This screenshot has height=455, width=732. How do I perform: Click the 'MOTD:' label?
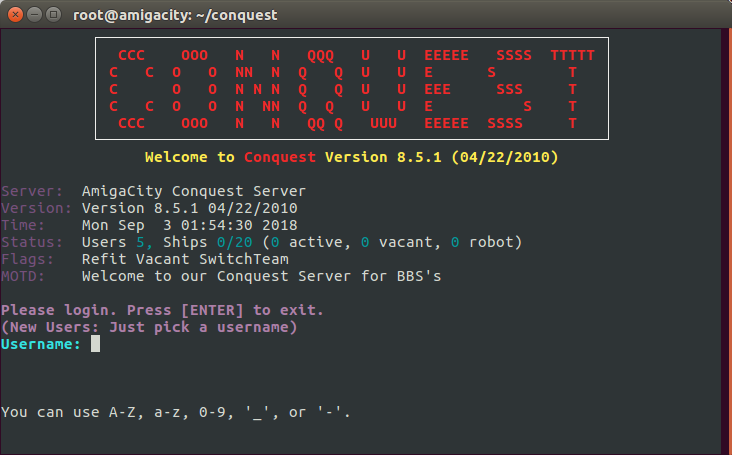point(23,276)
